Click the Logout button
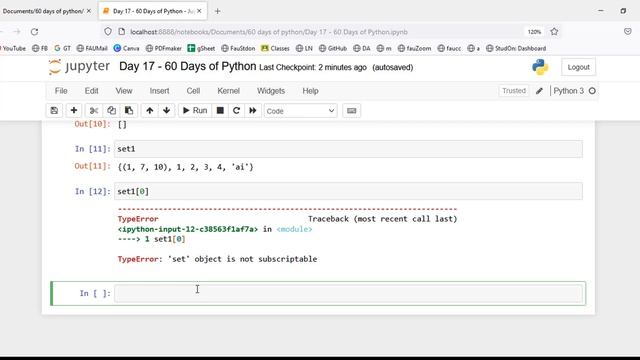 578,67
